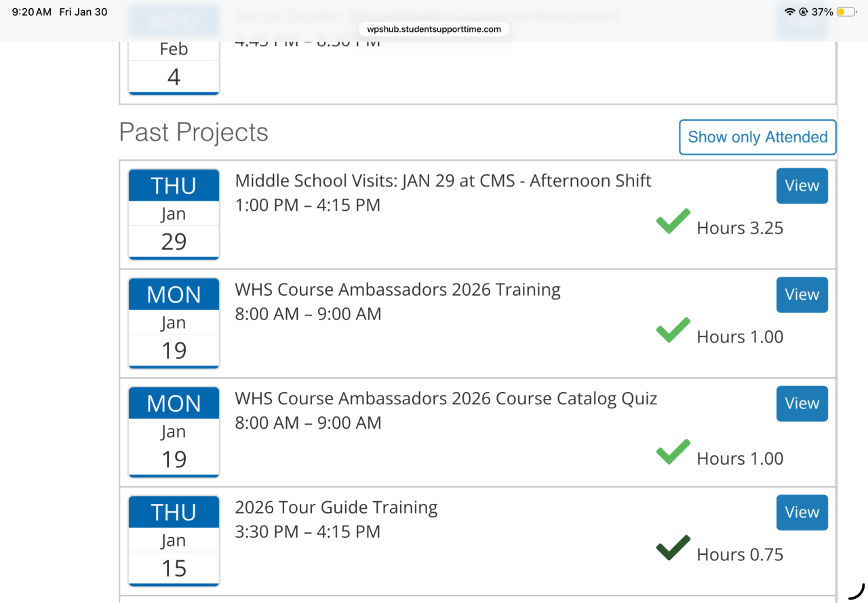Viewport: 868px width, 603px height.
Task: Open Middle School Visits Afternoon Shift title
Action: 443,180
